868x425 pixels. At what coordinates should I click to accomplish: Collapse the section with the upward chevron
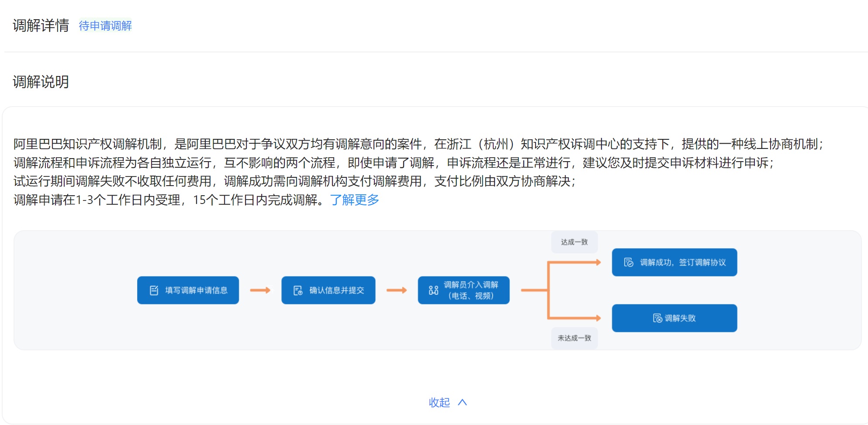463,402
